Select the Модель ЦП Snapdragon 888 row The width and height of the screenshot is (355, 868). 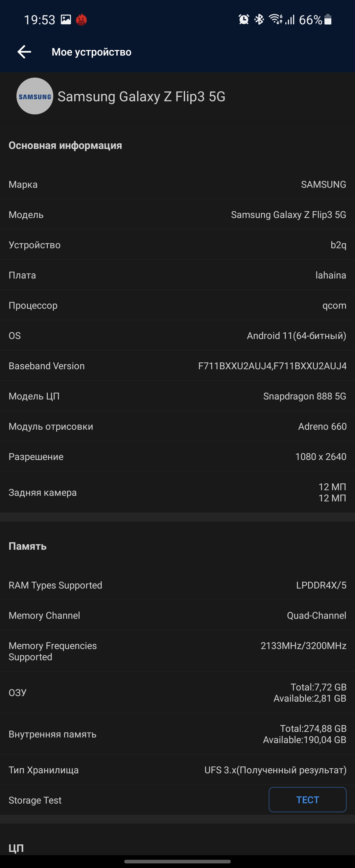177,396
